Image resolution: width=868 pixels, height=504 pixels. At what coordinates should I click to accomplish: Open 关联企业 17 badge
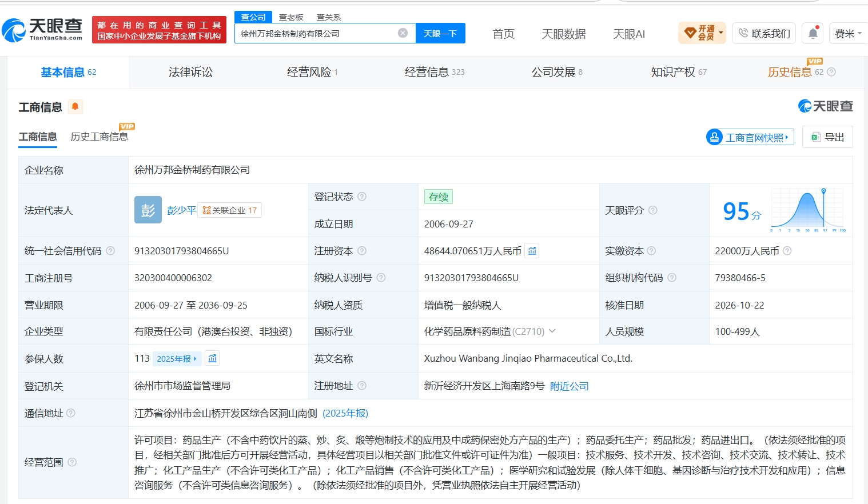click(x=229, y=210)
